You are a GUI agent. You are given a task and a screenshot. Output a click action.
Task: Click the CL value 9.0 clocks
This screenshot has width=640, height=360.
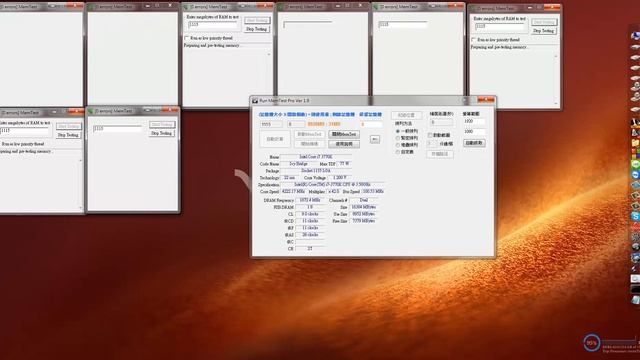click(310, 214)
